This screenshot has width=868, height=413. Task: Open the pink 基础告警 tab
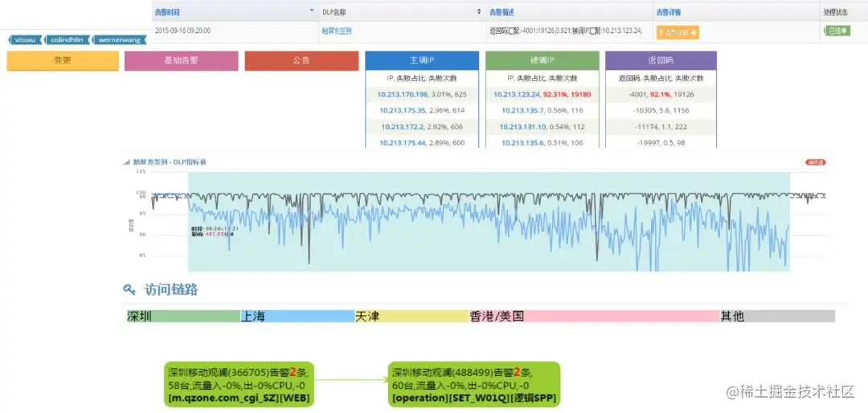181,61
